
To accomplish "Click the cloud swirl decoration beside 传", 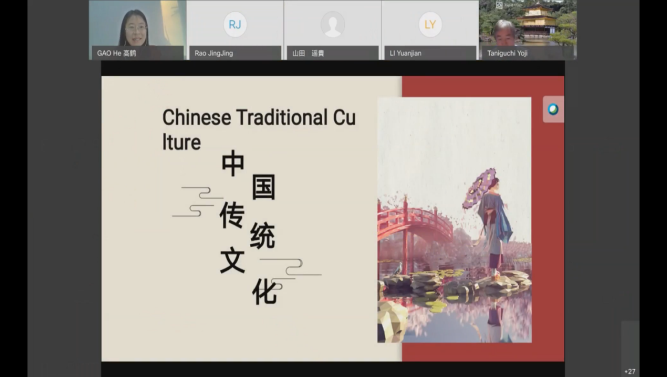I will click(x=198, y=202).
